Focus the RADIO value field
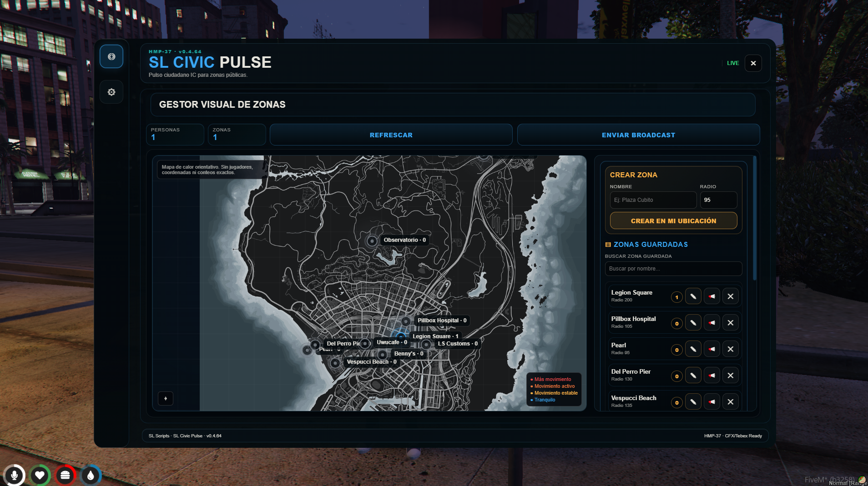Screen dimensions: 868x486 [x=718, y=200]
